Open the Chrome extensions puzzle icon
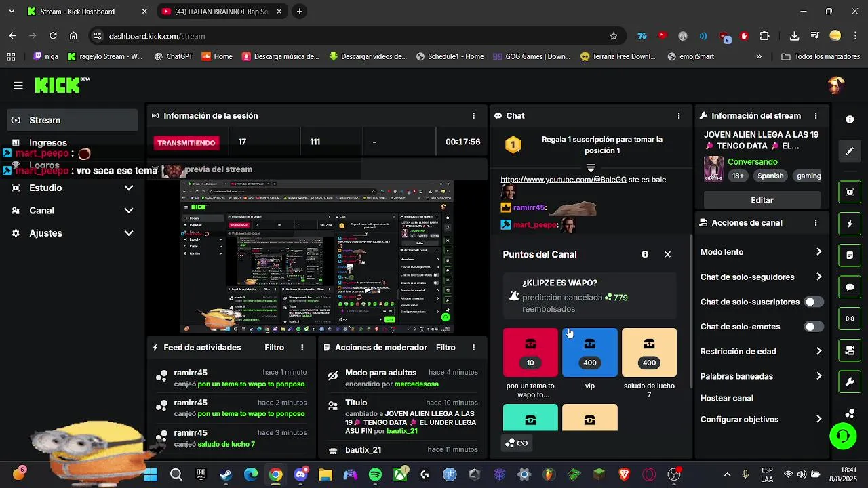868x488 pixels. coord(764,36)
